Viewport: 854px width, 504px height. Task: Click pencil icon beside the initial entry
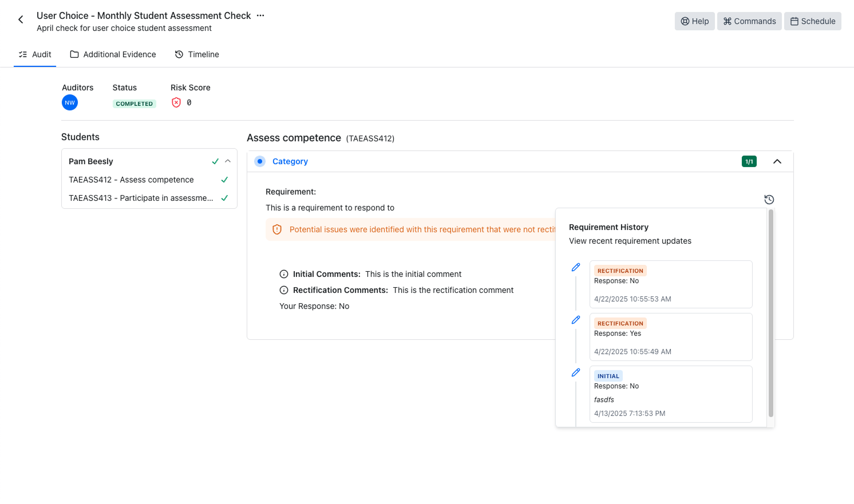576,372
